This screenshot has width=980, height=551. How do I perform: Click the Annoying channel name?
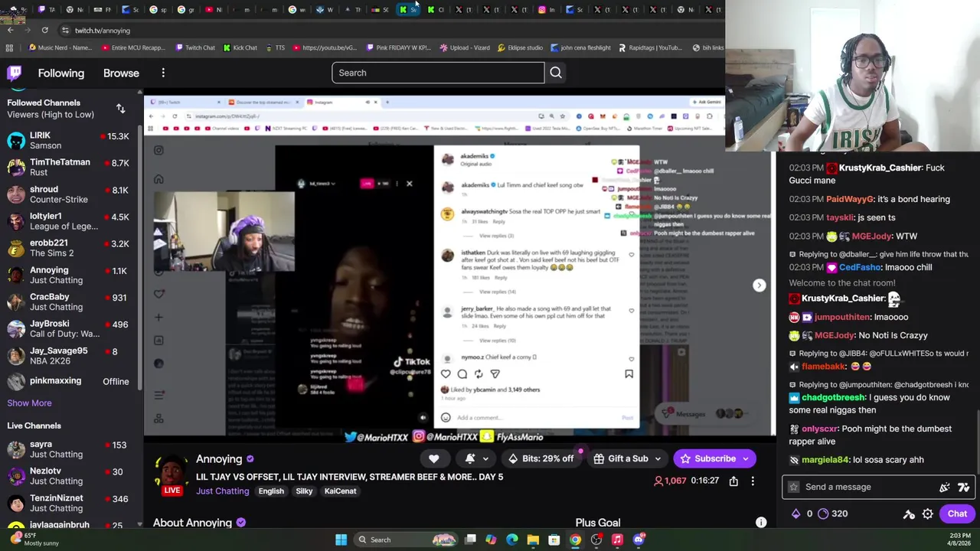219,459
